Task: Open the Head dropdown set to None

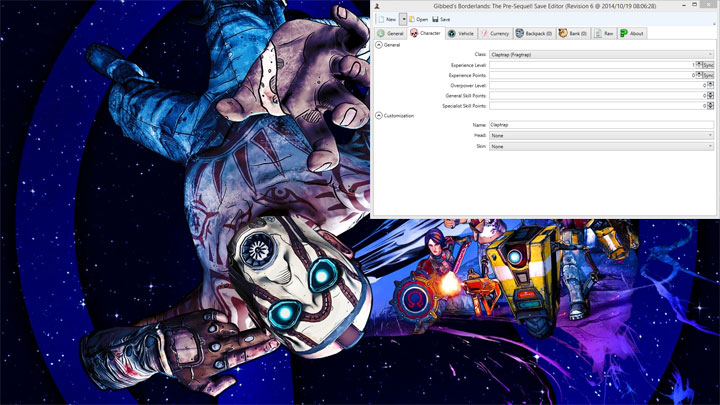Action: pos(601,135)
